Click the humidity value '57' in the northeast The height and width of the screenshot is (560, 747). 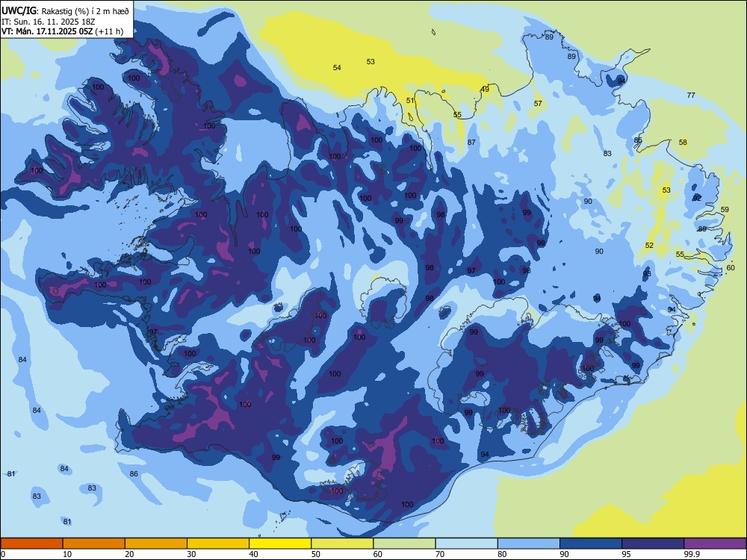pyautogui.click(x=538, y=103)
